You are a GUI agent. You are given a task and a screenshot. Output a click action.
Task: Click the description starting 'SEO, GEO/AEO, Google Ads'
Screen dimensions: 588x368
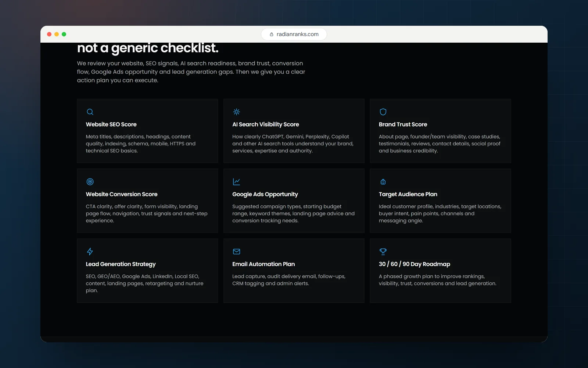pos(144,283)
